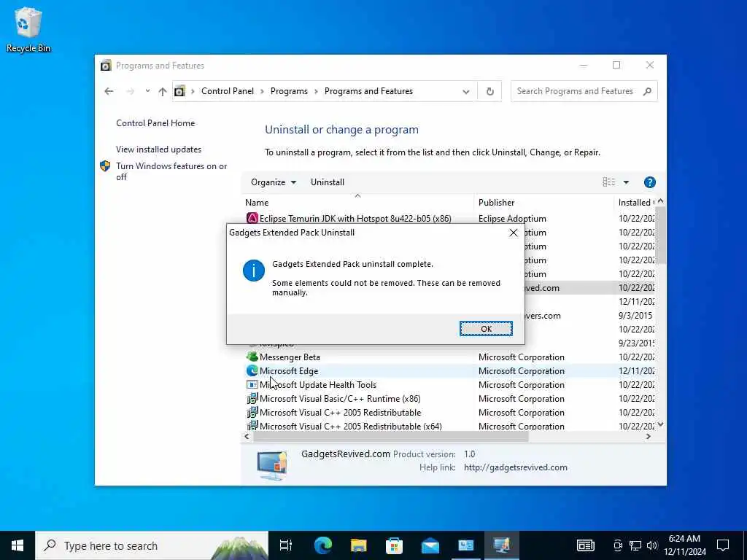Sort by the Publisher column header
The width and height of the screenshot is (747, 560).
(543, 203)
